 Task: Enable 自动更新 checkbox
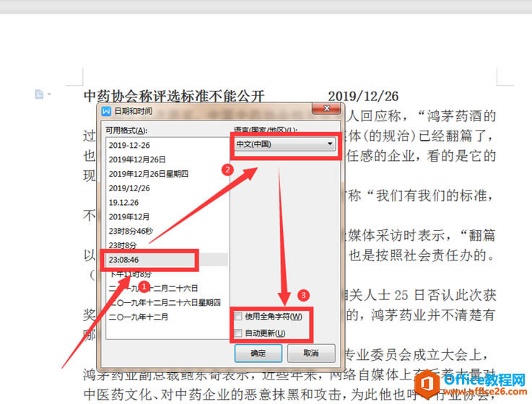[238, 333]
